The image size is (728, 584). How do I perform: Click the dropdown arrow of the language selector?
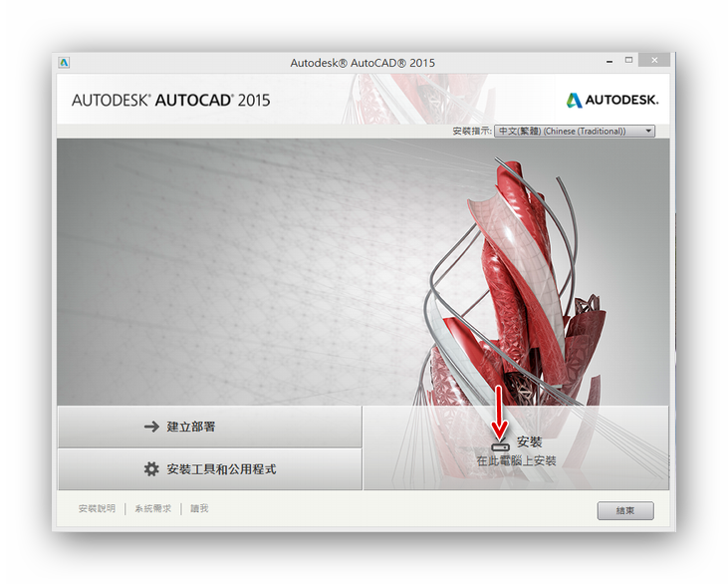click(648, 131)
